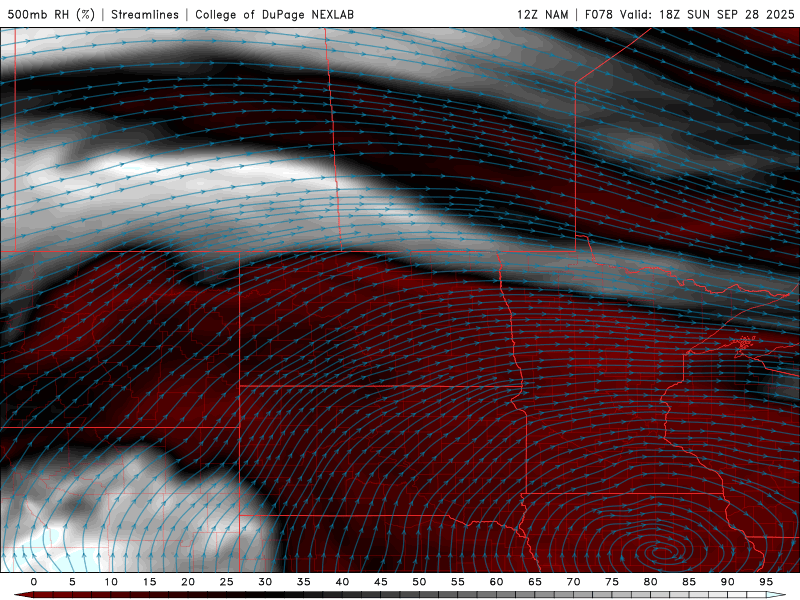Click the "12Z NAM" model run label
The image size is (800, 600).
(x=542, y=14)
